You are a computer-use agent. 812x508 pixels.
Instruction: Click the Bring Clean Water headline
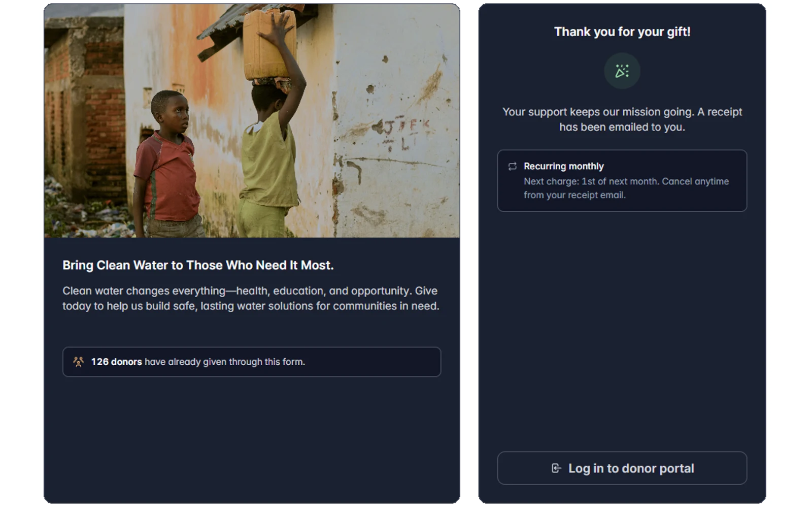point(198,265)
